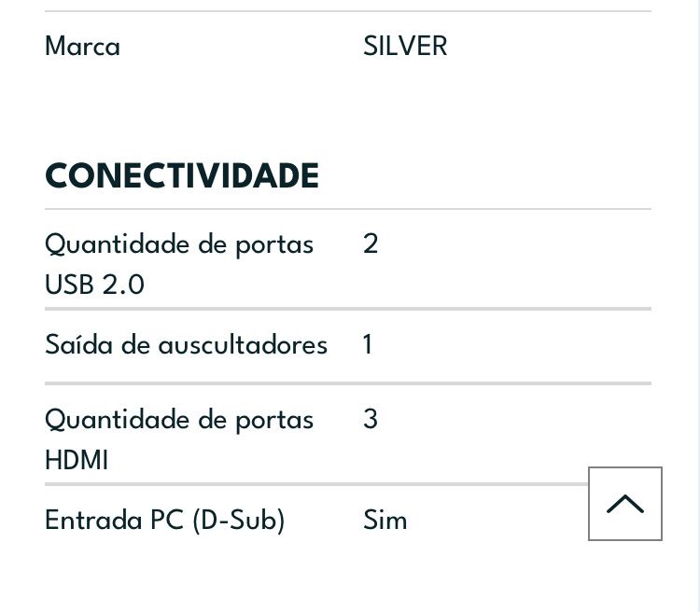Select the SILVER brand value
The image size is (700, 612).
pos(405,46)
